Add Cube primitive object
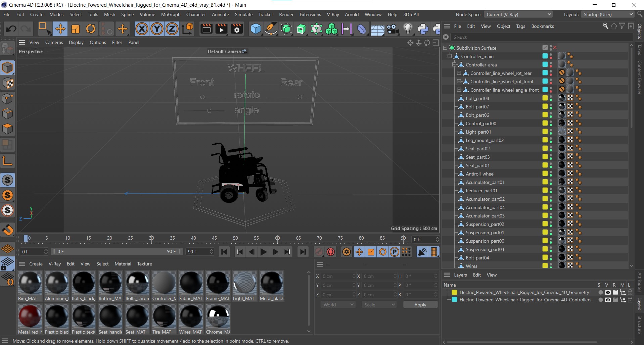 click(x=256, y=29)
